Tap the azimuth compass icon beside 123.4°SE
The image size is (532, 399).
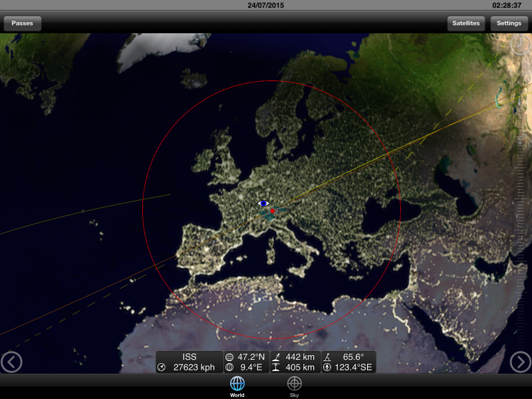[x=327, y=367]
